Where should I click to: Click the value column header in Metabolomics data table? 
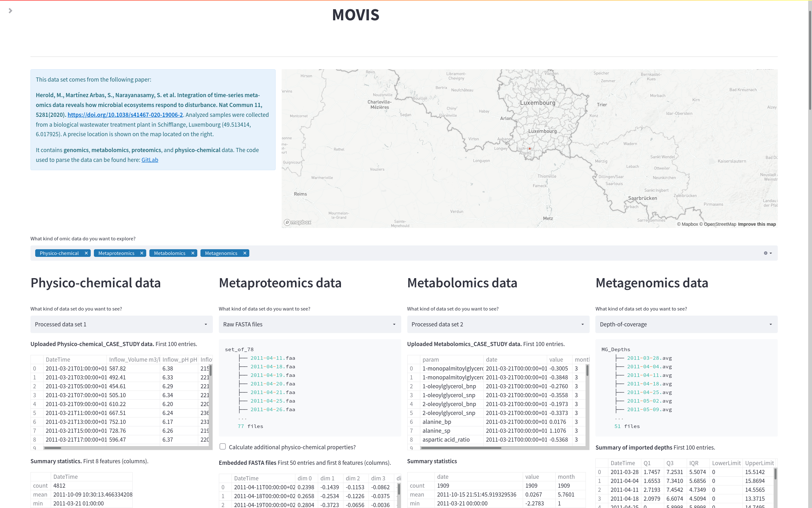pyautogui.click(x=559, y=359)
